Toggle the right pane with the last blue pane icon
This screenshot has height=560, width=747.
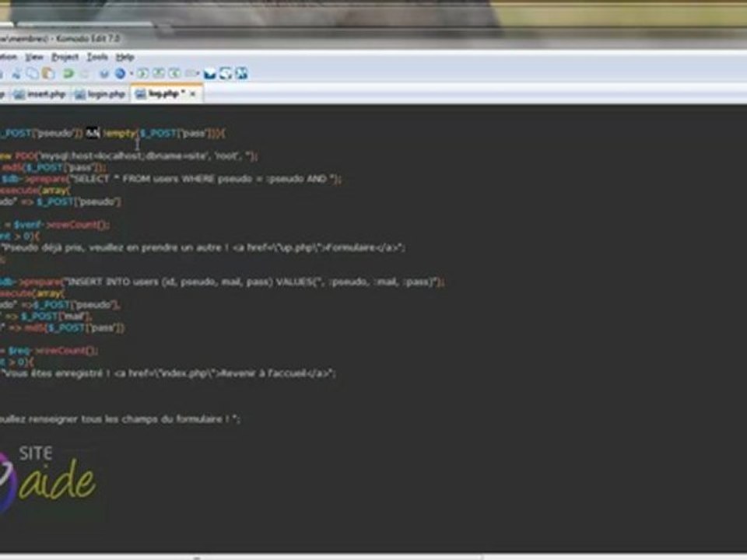coord(241,73)
